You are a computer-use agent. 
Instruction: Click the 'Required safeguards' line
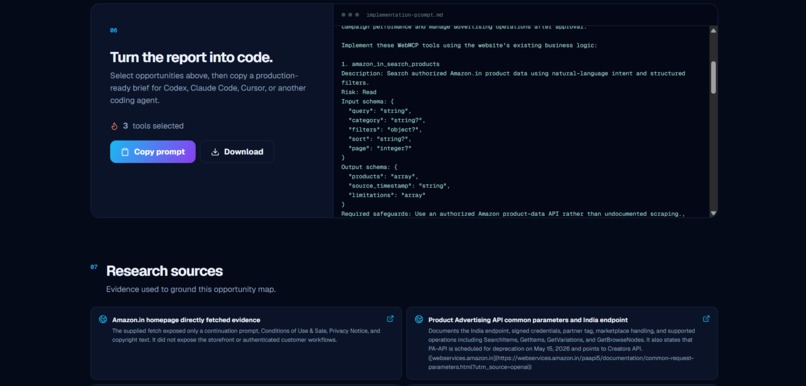point(513,214)
